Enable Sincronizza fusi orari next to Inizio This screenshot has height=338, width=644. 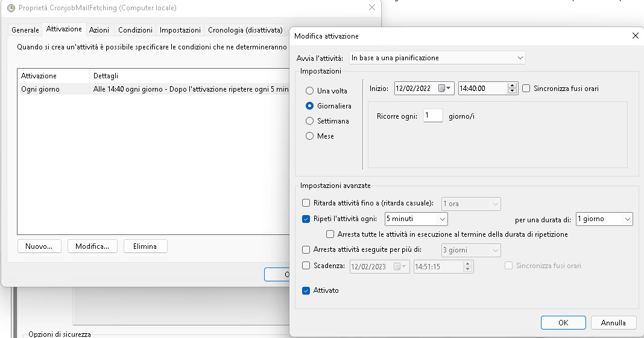[526, 89]
